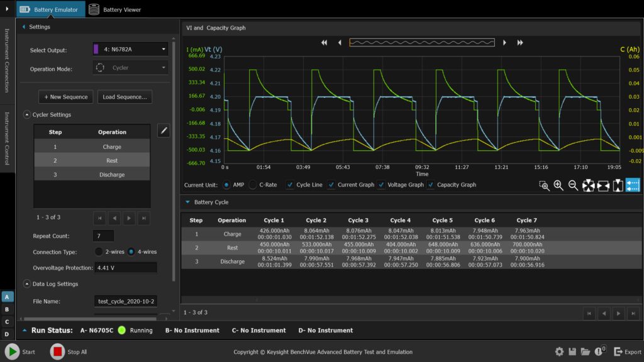Switch to the Battery Viewer tab
The image size is (644, 362).
click(115, 9)
